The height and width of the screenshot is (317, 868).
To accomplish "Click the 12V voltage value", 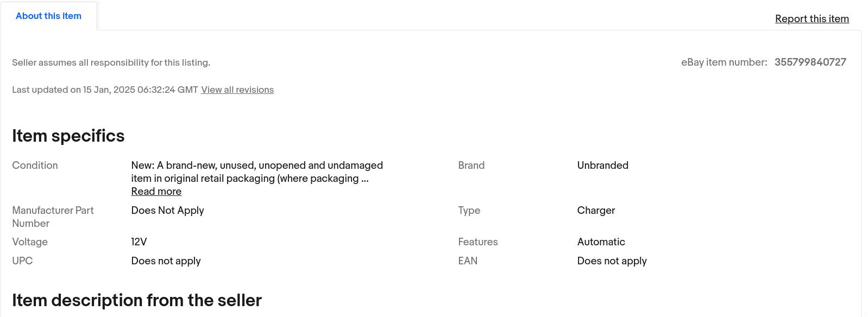I will pos(139,242).
